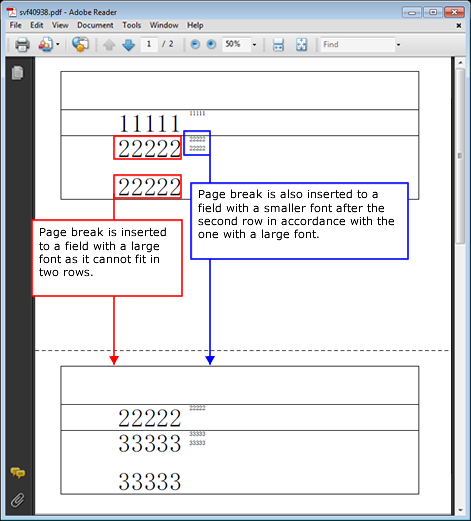
Task: Go to next page down arrow
Action: click(128, 45)
